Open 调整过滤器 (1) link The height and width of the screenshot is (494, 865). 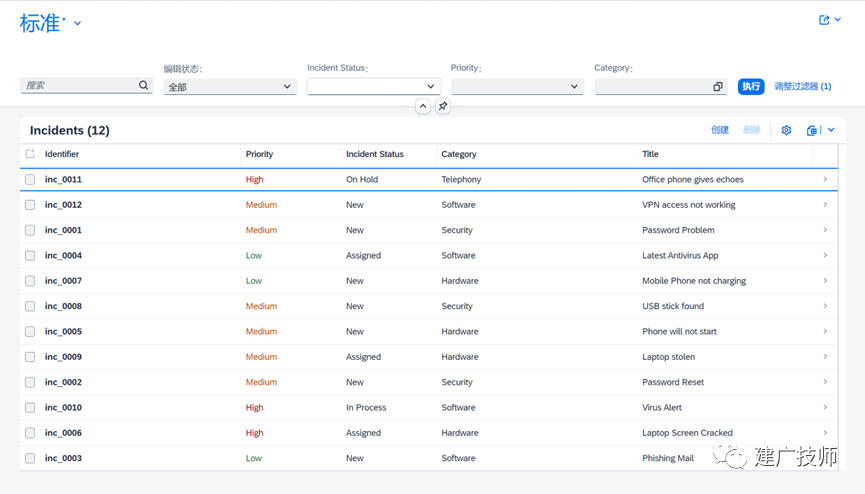click(803, 86)
